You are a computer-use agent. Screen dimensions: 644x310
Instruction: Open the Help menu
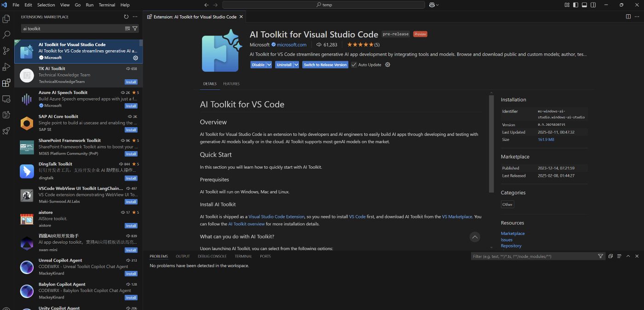pyautogui.click(x=125, y=5)
